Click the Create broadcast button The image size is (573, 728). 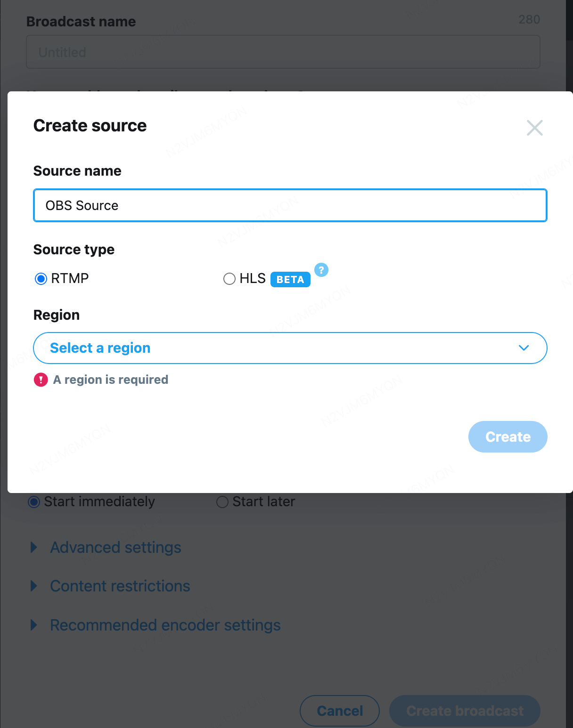coord(465,711)
